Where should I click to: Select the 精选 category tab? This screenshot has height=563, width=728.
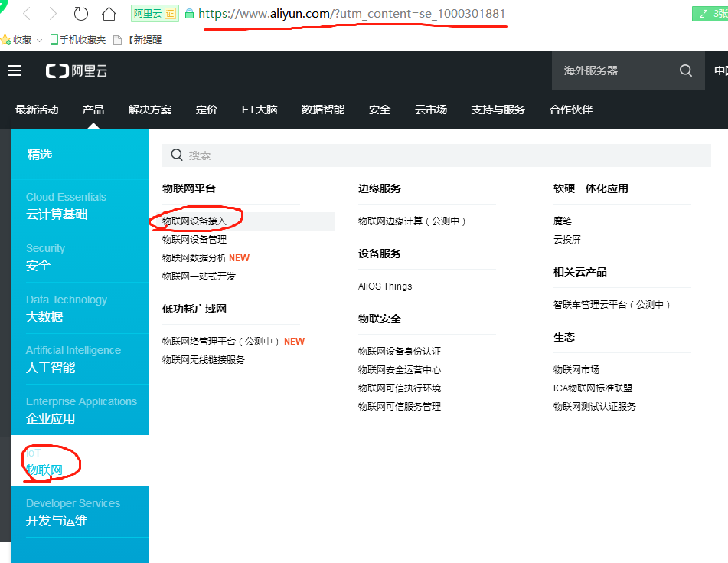(x=80, y=154)
